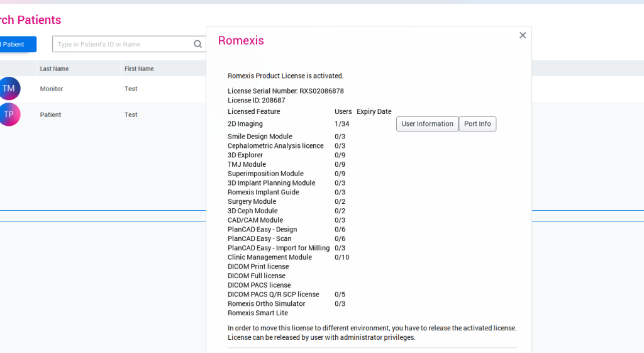Open patient with last name Monitor

click(x=52, y=89)
